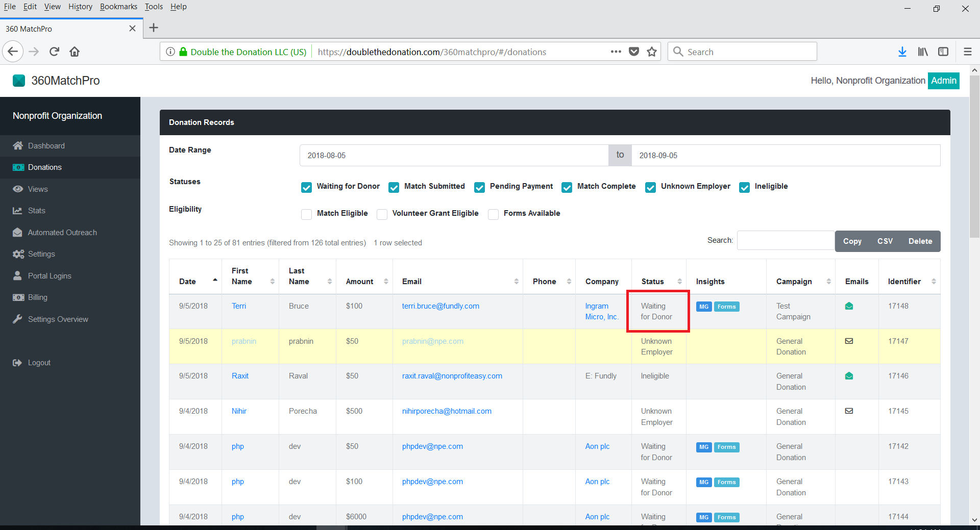This screenshot has height=530, width=980.
Task: Click the Views eye icon in sidebar
Action: pos(18,189)
